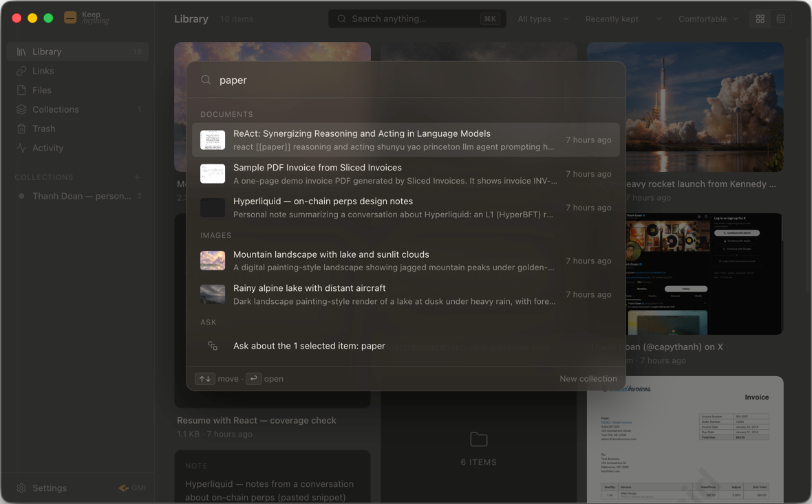Click the GMI logo in sidebar footer
812x504 pixels.
pyautogui.click(x=124, y=488)
